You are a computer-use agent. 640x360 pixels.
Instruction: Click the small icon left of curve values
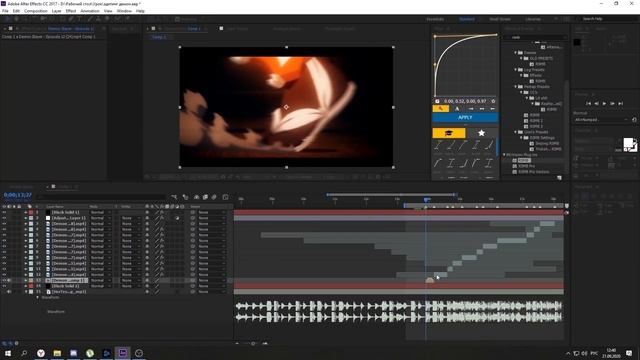(x=437, y=101)
